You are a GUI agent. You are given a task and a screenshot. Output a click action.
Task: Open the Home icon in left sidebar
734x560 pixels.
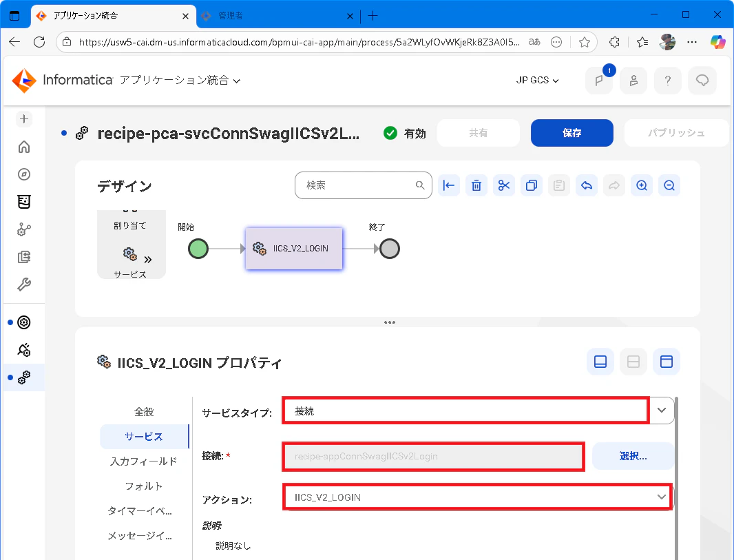[24, 147]
